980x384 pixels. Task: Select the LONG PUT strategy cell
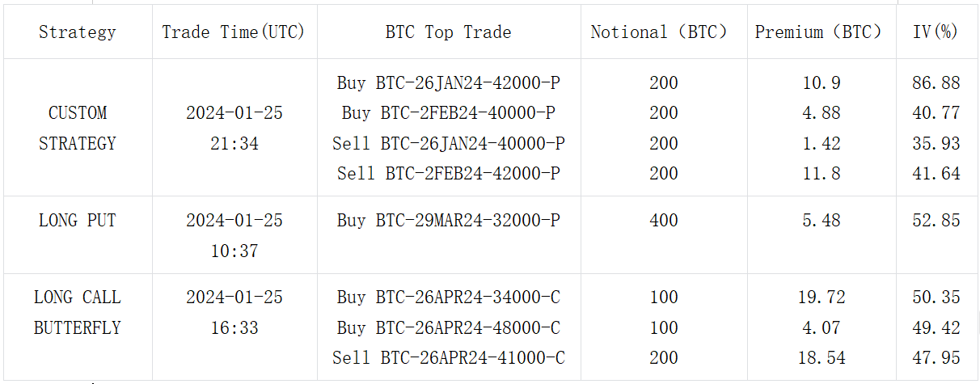(x=78, y=220)
